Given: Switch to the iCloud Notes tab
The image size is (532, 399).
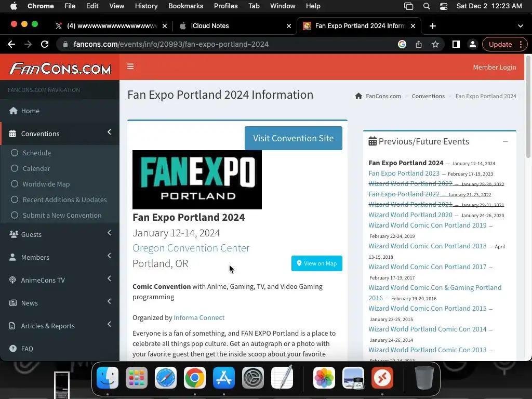Looking at the screenshot, I should click(234, 26).
